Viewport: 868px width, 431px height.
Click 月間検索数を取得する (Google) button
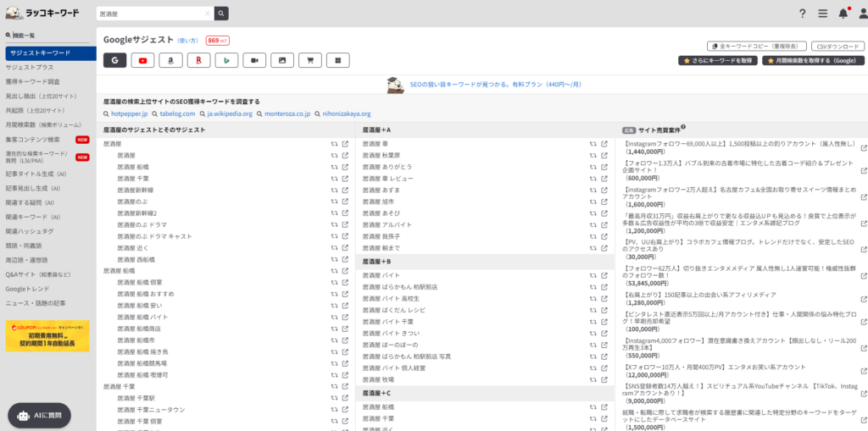813,60
